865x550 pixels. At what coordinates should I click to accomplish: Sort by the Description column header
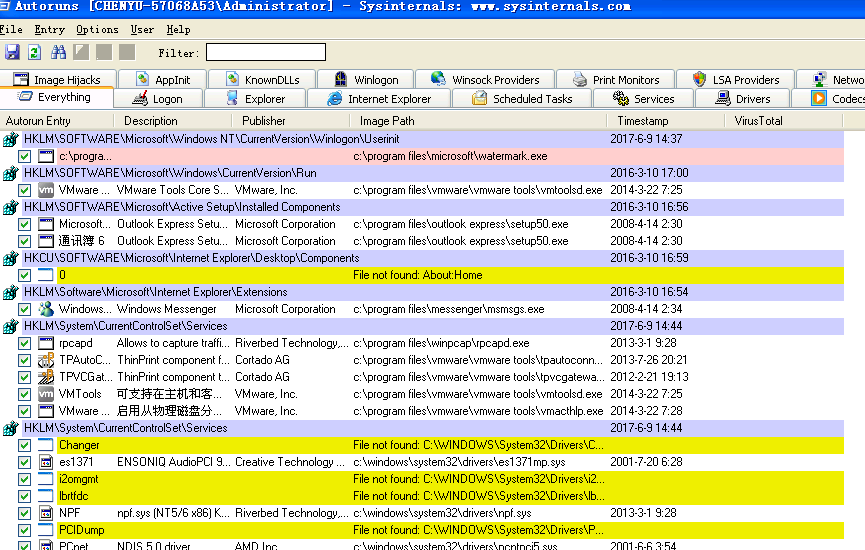[x=172, y=121]
